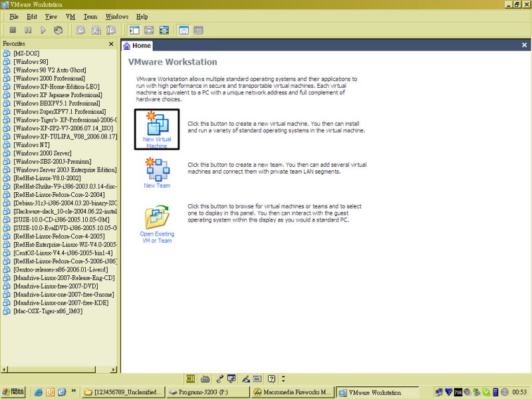This screenshot has width=532, height=399.
Task: Select [Windows 98] in Favorites
Action: 31,61
